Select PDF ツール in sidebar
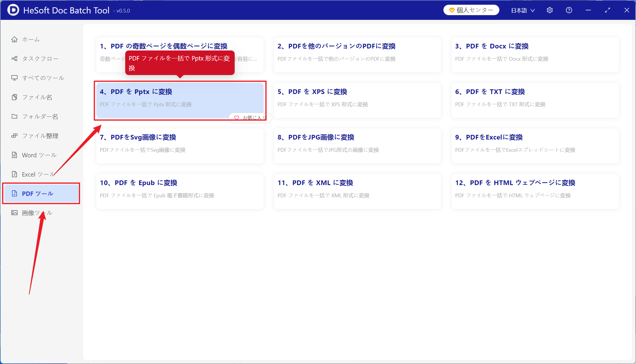 [x=41, y=193]
